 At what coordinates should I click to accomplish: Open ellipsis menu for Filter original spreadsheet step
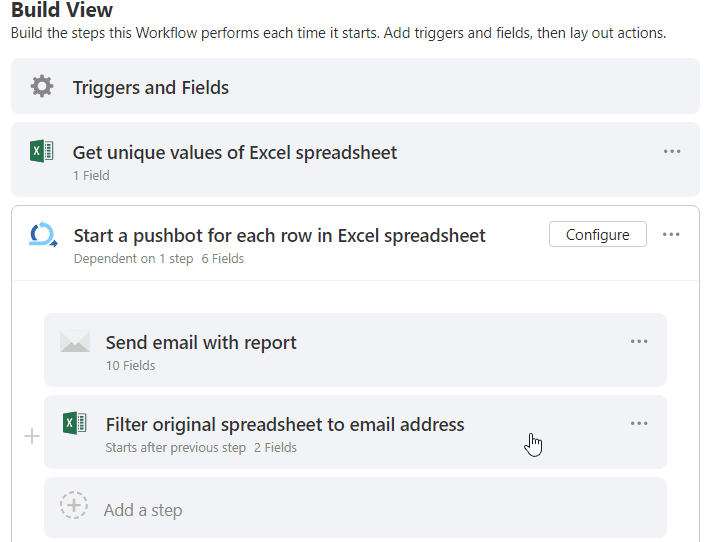coord(639,423)
